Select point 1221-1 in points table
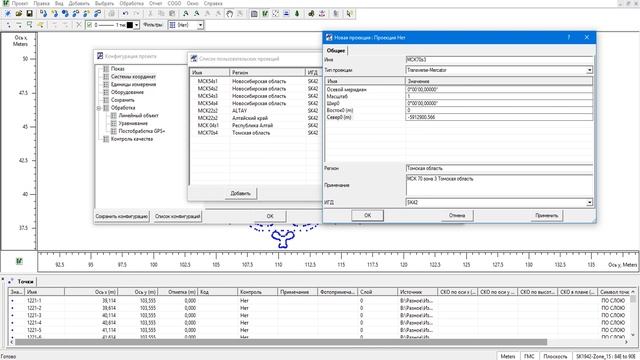Screen dimensions: 640x360 [x=320, y=301]
